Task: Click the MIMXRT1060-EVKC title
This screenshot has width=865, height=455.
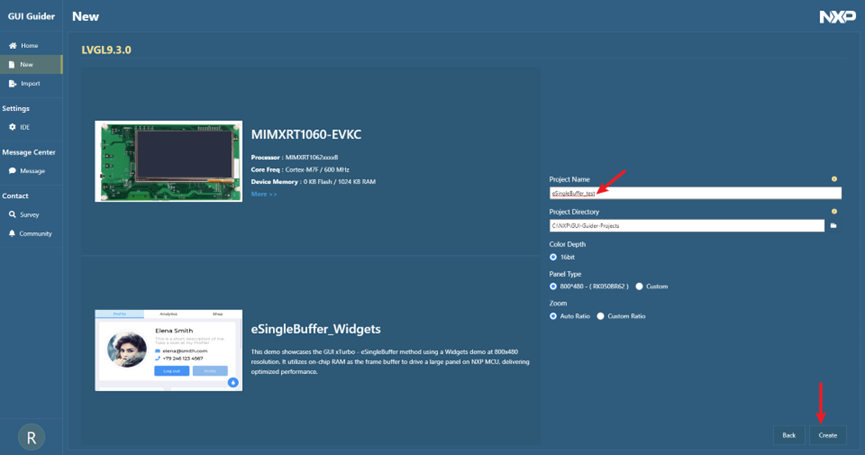Action: coord(306,135)
